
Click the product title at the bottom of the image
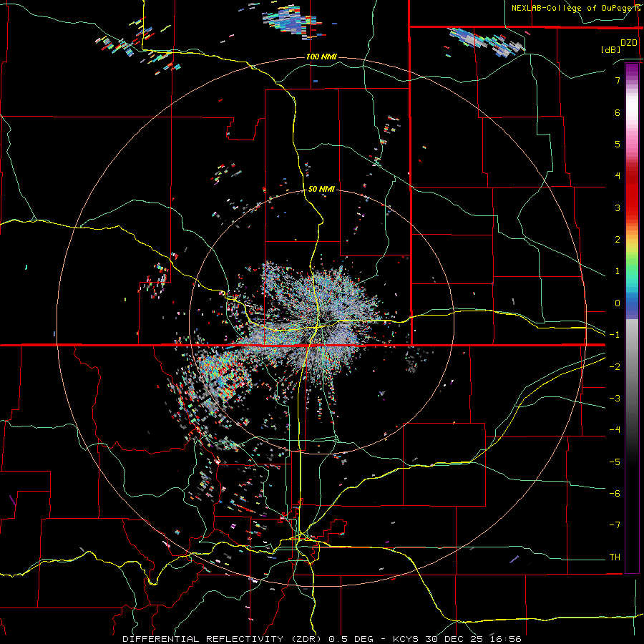[x=321, y=639]
